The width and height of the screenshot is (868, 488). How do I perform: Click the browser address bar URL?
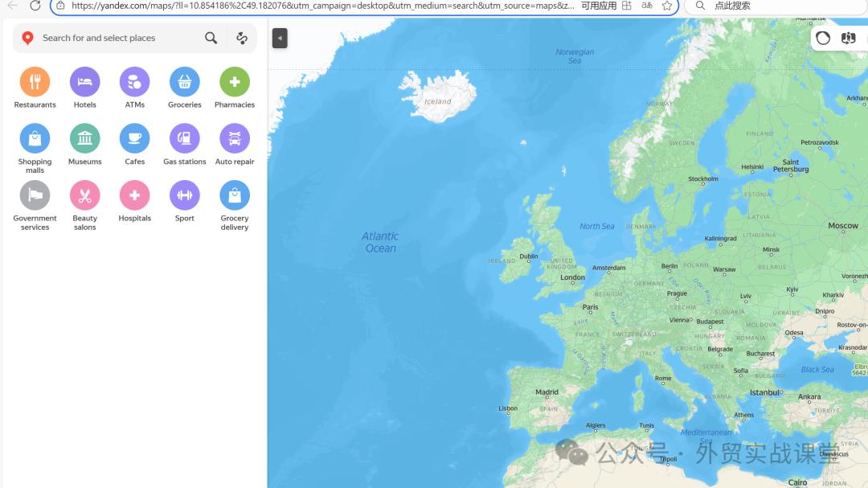pos(321,6)
